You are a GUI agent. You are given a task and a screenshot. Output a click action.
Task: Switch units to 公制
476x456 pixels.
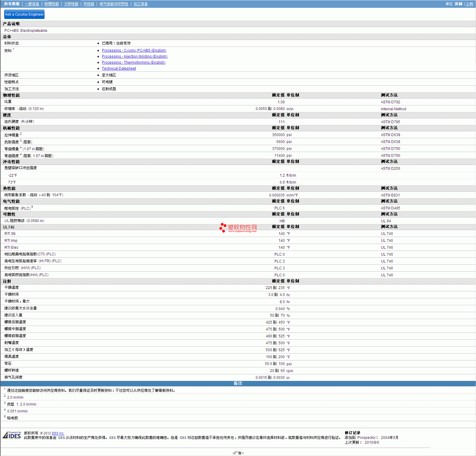[469, 4]
